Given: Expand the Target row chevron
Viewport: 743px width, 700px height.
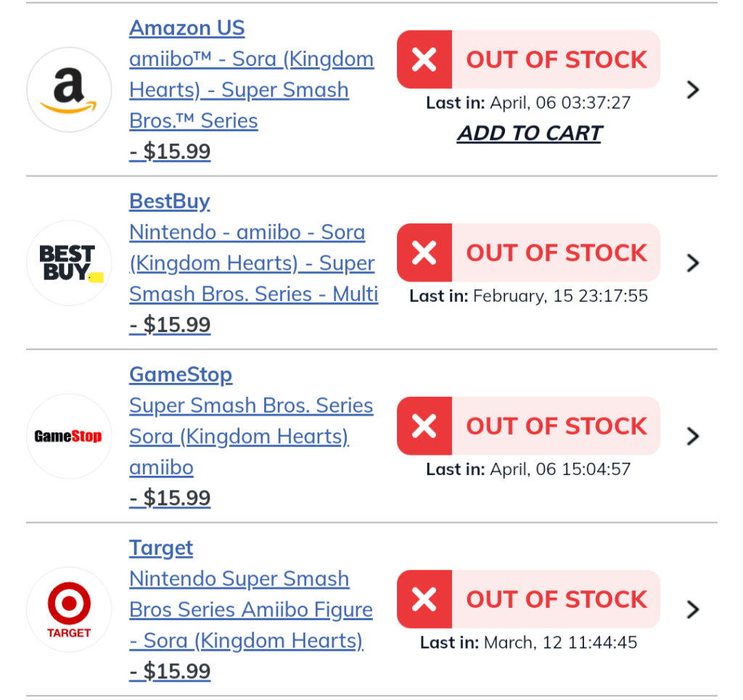Looking at the screenshot, I should tap(693, 609).
